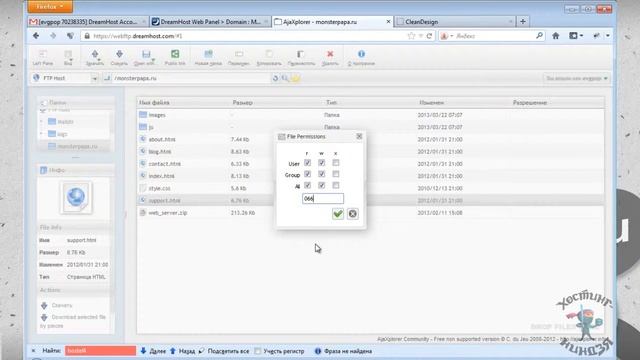This screenshot has width=640, height=360.
Task: Click the red X Delete toolbar icon
Action: point(330,54)
